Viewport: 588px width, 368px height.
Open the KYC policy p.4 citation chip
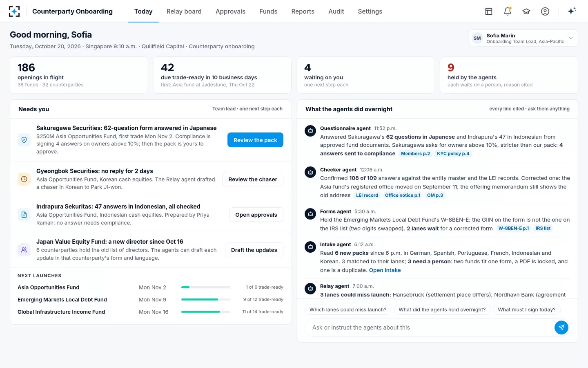(x=453, y=154)
